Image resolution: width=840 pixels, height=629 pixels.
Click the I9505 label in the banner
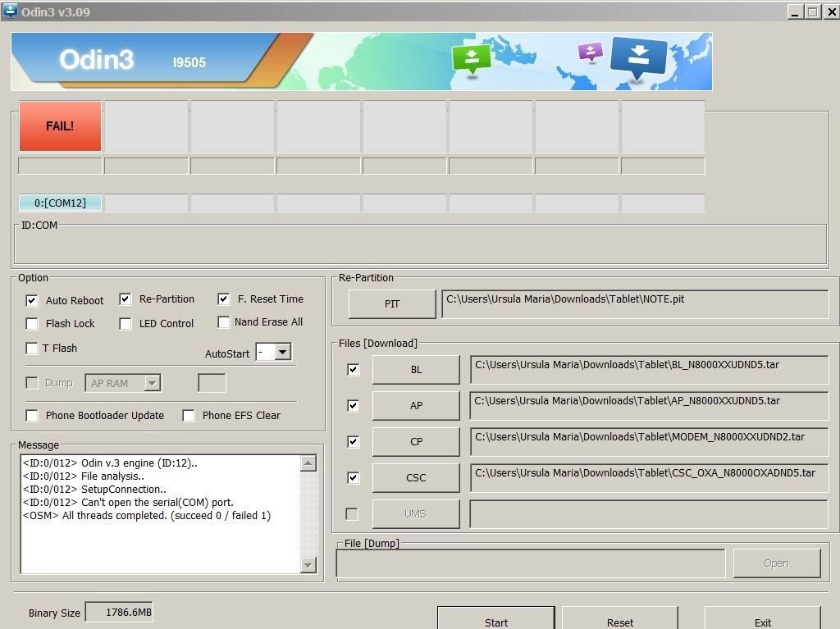(189, 62)
